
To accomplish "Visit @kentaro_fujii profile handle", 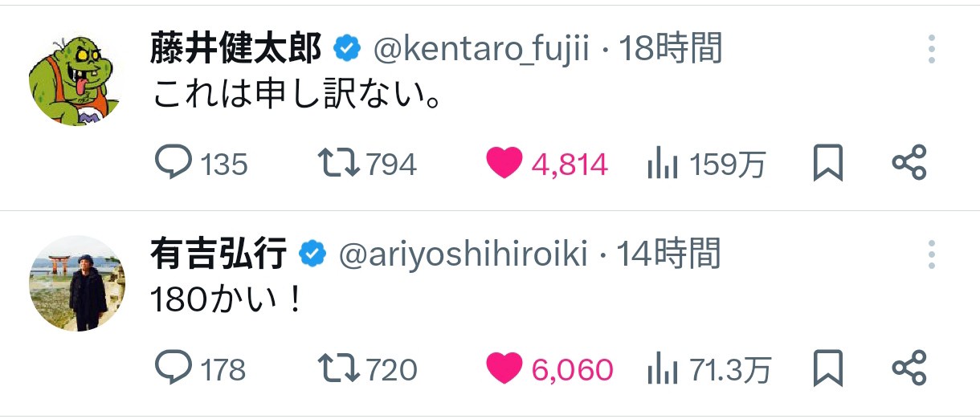I will [x=481, y=50].
